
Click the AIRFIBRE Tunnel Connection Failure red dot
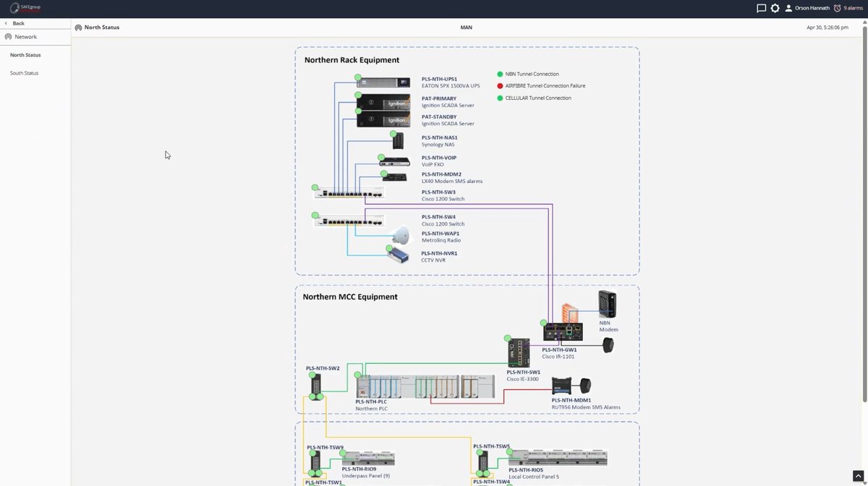(x=500, y=85)
